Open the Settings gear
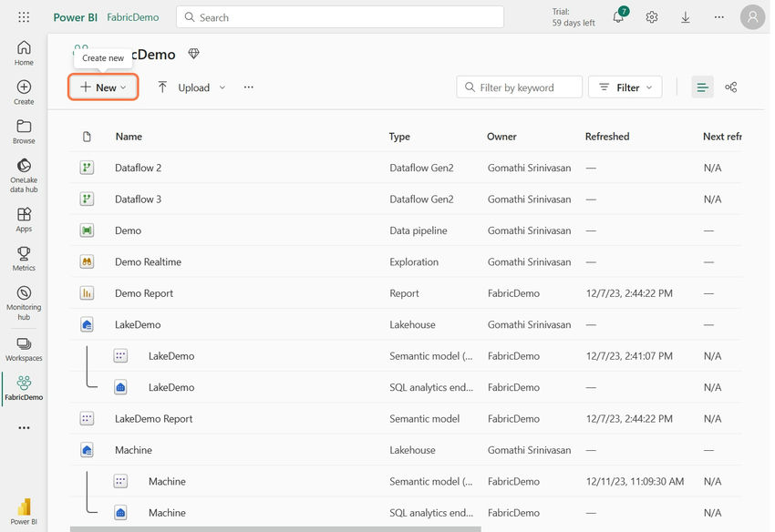The width and height of the screenshot is (775, 532). tap(652, 17)
